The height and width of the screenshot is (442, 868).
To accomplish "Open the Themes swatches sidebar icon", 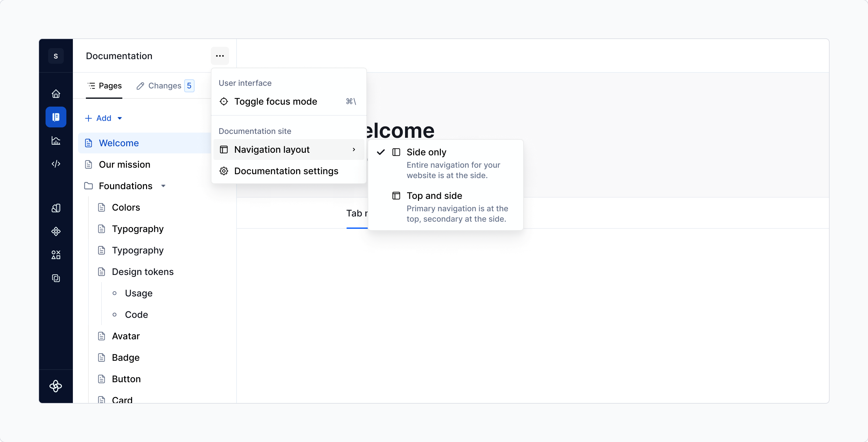I will pos(56,208).
